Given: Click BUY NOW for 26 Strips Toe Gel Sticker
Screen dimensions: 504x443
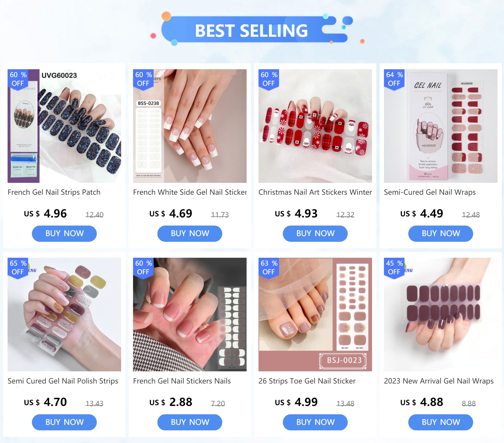Looking at the screenshot, I should [315, 422].
